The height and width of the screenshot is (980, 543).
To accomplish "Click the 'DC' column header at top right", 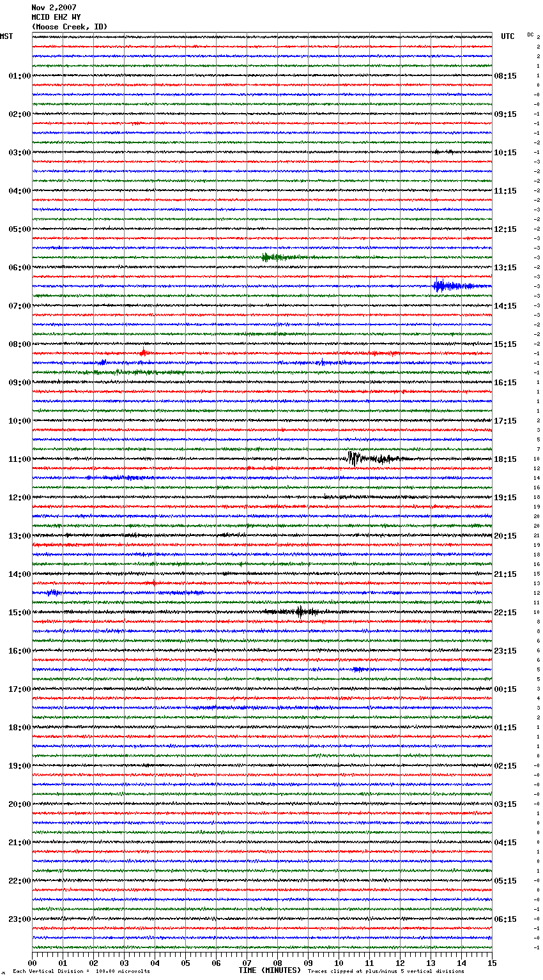I will pos(530,34).
